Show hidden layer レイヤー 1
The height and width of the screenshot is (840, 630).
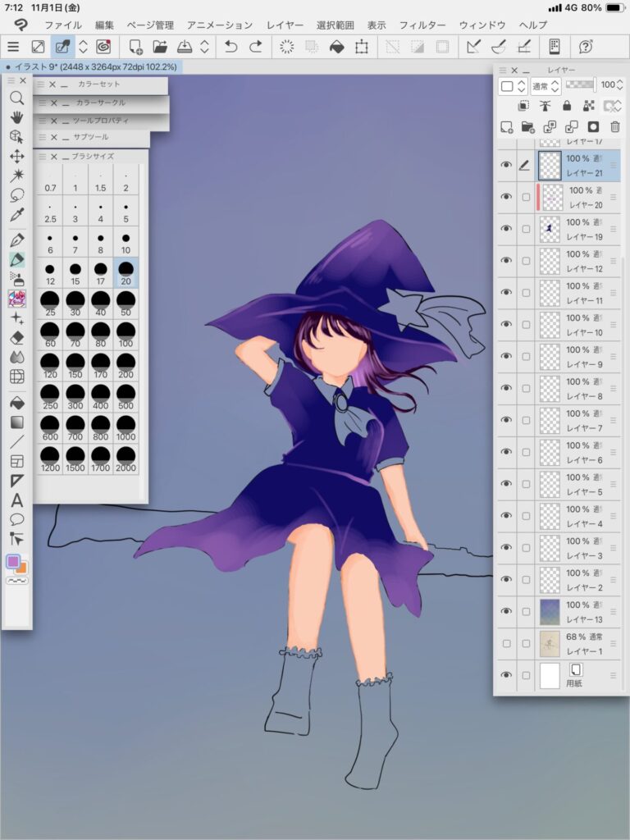(506, 643)
